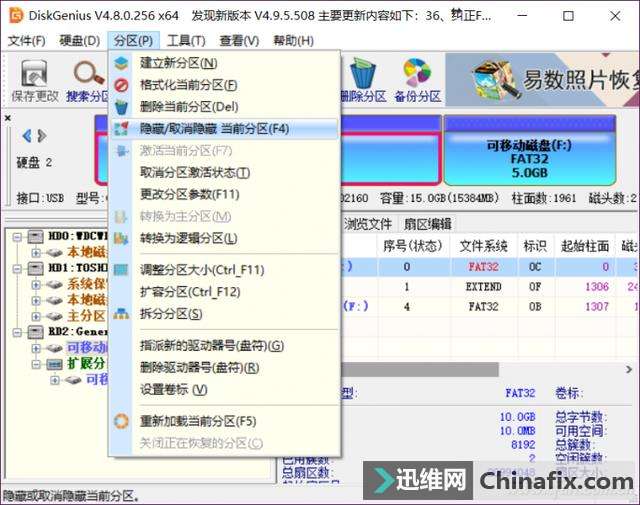Choose 删除驱动器号(盘符)(R)
The width and height of the screenshot is (640, 505).
click(224, 367)
